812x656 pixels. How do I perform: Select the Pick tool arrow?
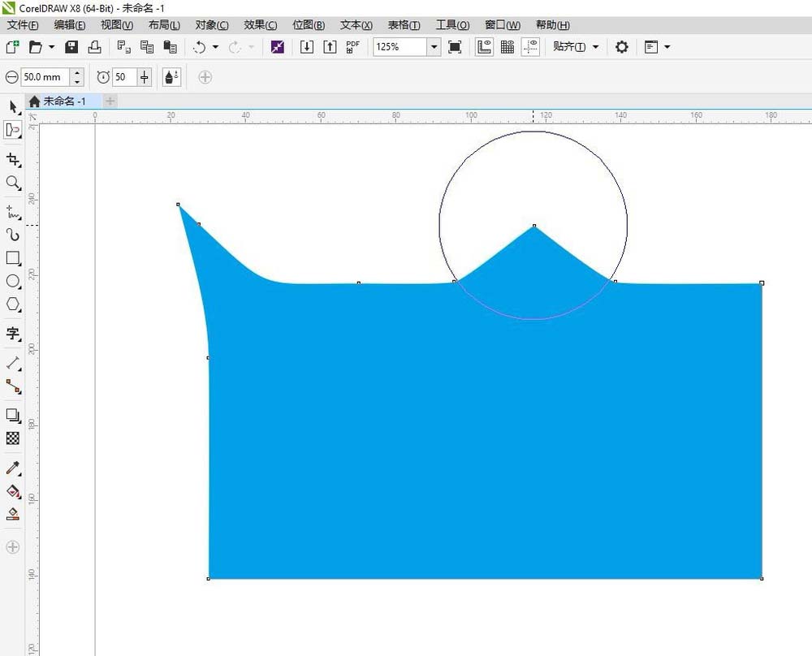point(13,107)
